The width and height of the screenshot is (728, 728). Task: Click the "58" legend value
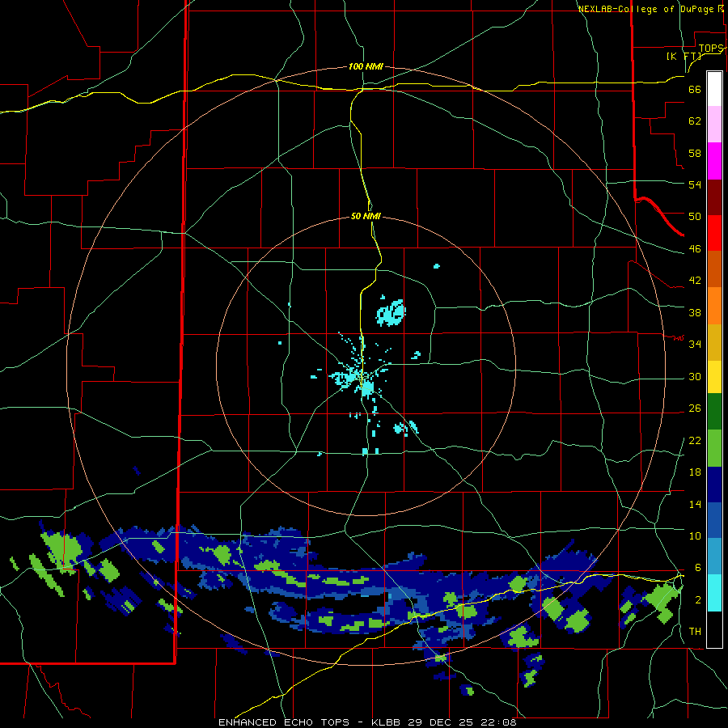tap(695, 153)
